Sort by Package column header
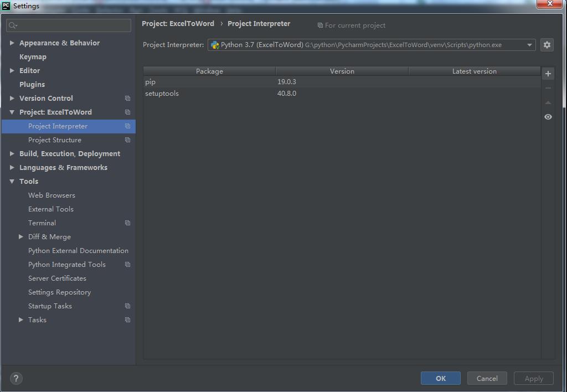This screenshot has width=567, height=392. (209, 71)
